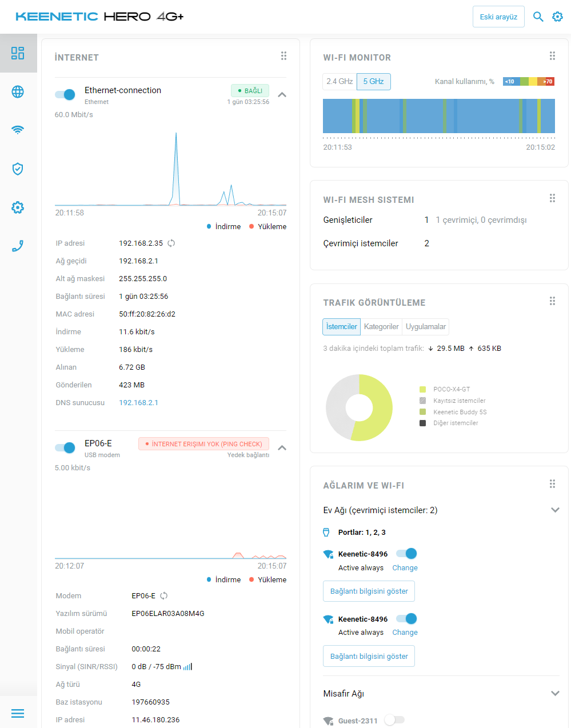571x728 pixels.
Task: Toggle the Ethernet-connection switch
Action: tap(65, 95)
